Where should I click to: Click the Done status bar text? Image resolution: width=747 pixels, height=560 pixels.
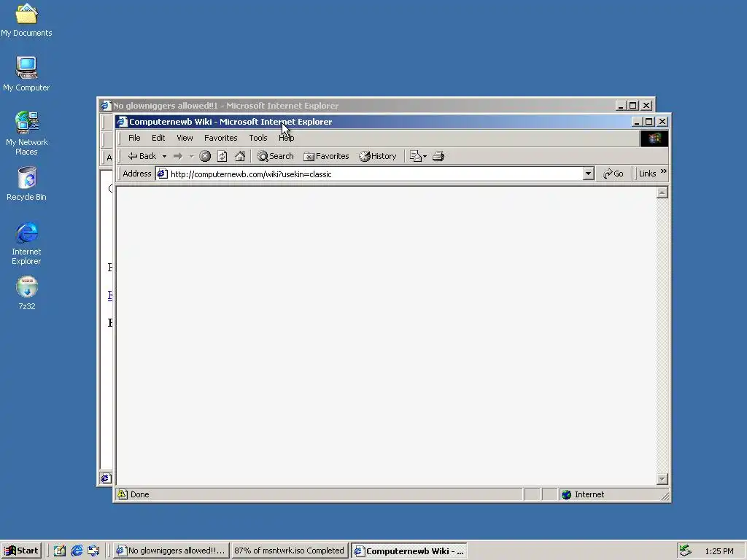tap(139, 494)
